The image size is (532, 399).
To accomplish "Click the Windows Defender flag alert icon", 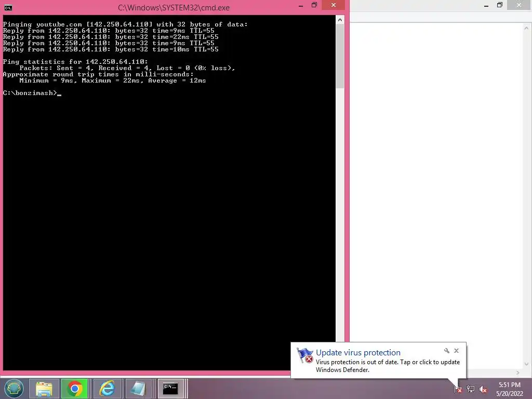I will coord(304,355).
